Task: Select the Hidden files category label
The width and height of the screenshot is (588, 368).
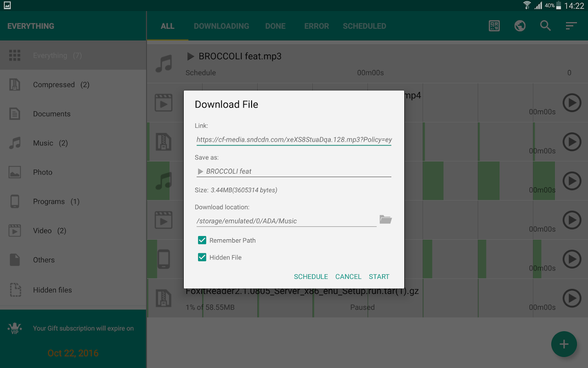Action: pos(52,290)
